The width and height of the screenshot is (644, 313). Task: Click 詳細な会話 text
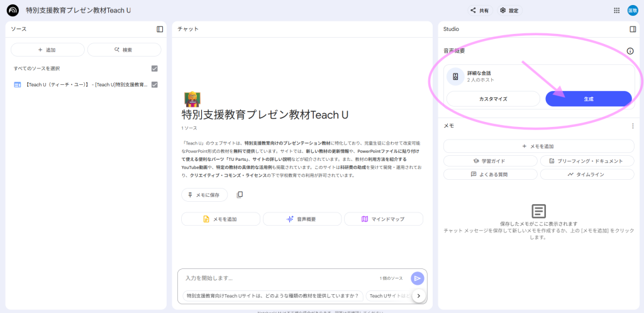pyautogui.click(x=479, y=73)
